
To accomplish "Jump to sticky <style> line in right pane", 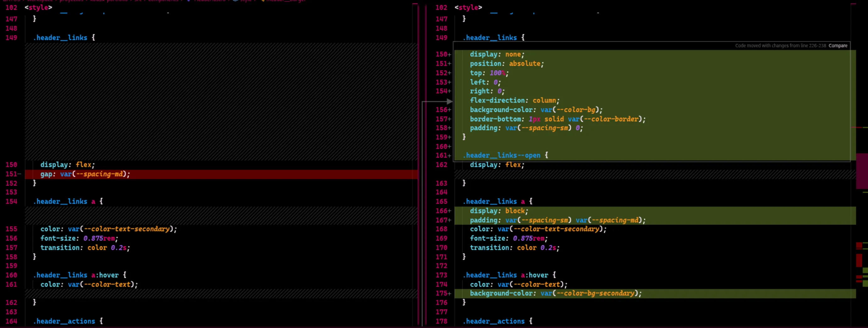I will pyautogui.click(x=468, y=8).
